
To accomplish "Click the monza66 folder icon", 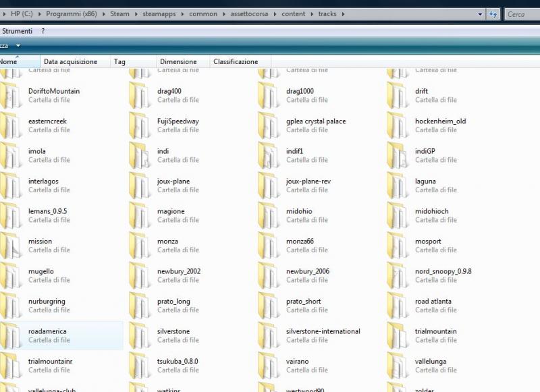I will click(269, 246).
